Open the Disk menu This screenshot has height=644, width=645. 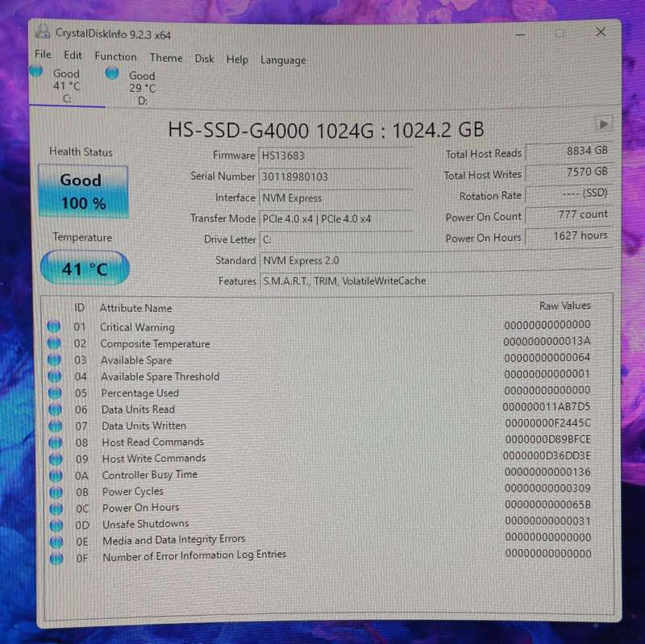(x=205, y=58)
